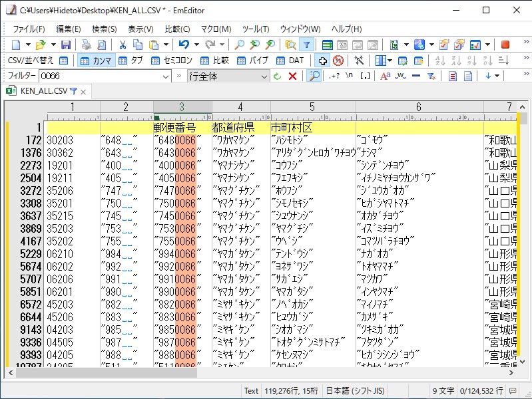Click inside the filter text input field

[x=100, y=76]
